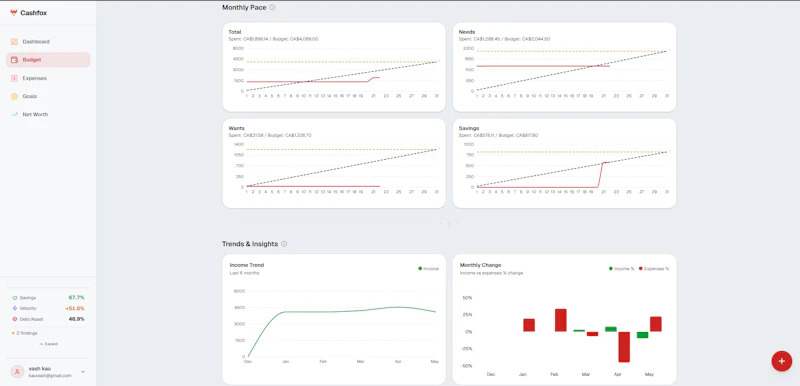Screen dimensions: 800x386
Task: Open the vash kau account dropdown chevron
Action: pos(83,372)
